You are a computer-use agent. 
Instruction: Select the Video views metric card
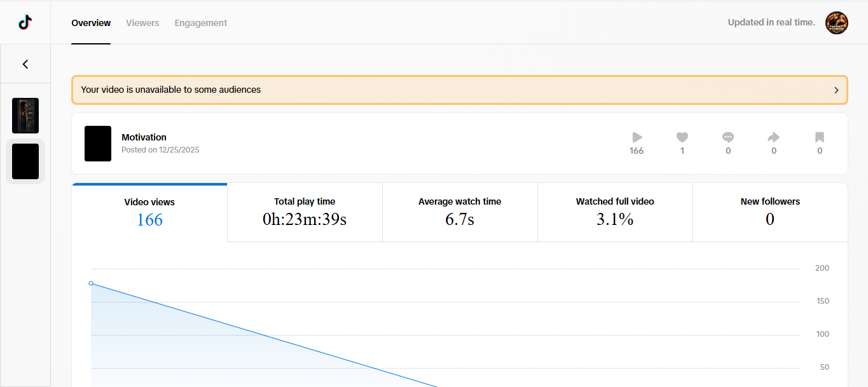(149, 213)
